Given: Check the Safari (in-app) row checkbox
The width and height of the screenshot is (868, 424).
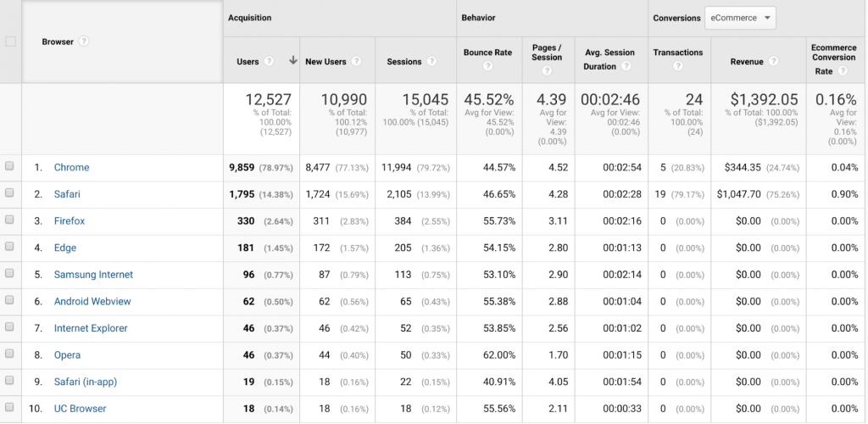Looking at the screenshot, I should 9,380.
